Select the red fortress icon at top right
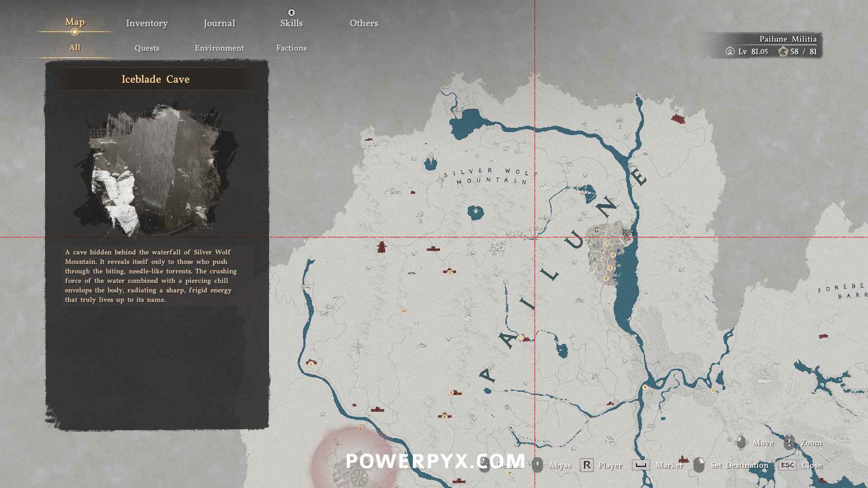The width and height of the screenshot is (868, 488). point(678,119)
